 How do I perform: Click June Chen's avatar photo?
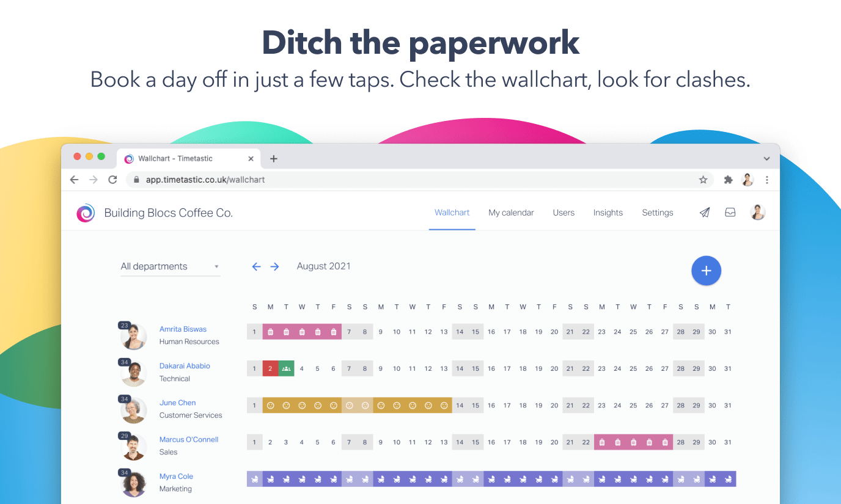pyautogui.click(x=134, y=410)
